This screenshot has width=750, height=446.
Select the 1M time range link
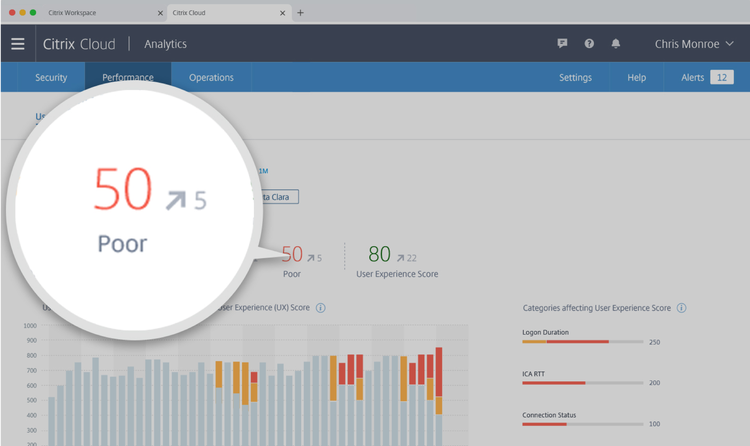tap(264, 171)
